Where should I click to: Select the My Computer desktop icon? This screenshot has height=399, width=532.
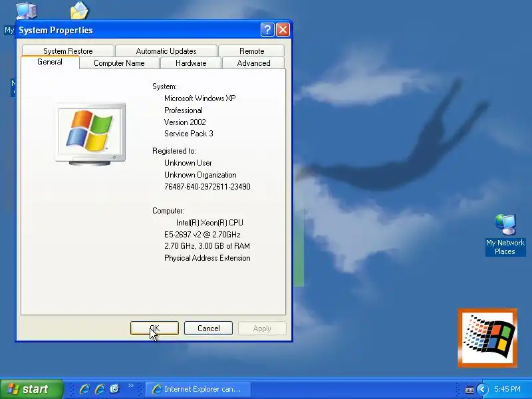[27, 11]
